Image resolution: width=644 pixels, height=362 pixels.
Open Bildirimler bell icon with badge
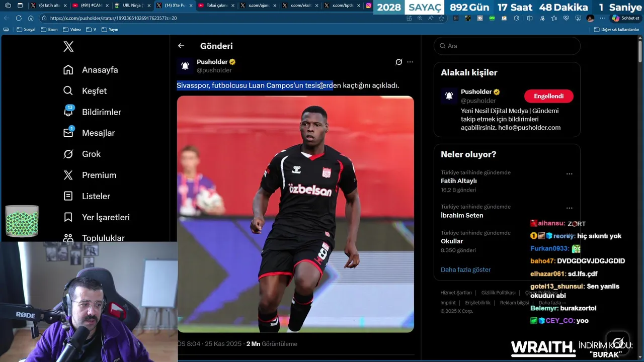coord(68,112)
